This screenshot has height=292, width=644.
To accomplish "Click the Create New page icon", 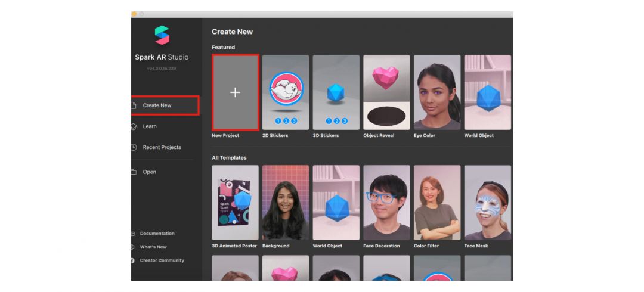I will tap(134, 105).
